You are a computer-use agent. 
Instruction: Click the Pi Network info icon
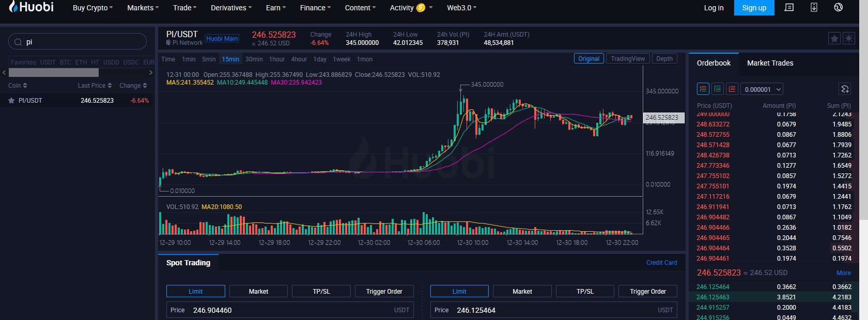[168, 43]
